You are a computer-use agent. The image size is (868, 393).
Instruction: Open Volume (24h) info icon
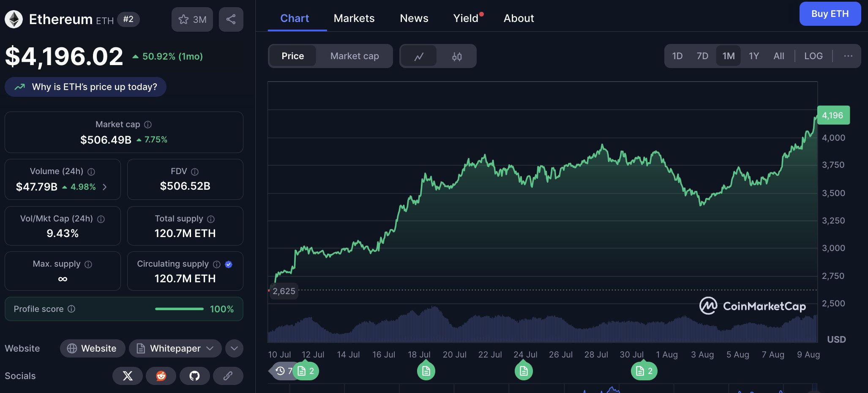[91, 172]
